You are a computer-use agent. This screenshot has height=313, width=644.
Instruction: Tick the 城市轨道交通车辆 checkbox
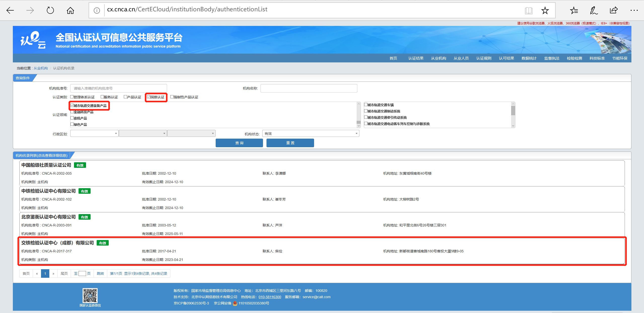pyautogui.click(x=366, y=105)
